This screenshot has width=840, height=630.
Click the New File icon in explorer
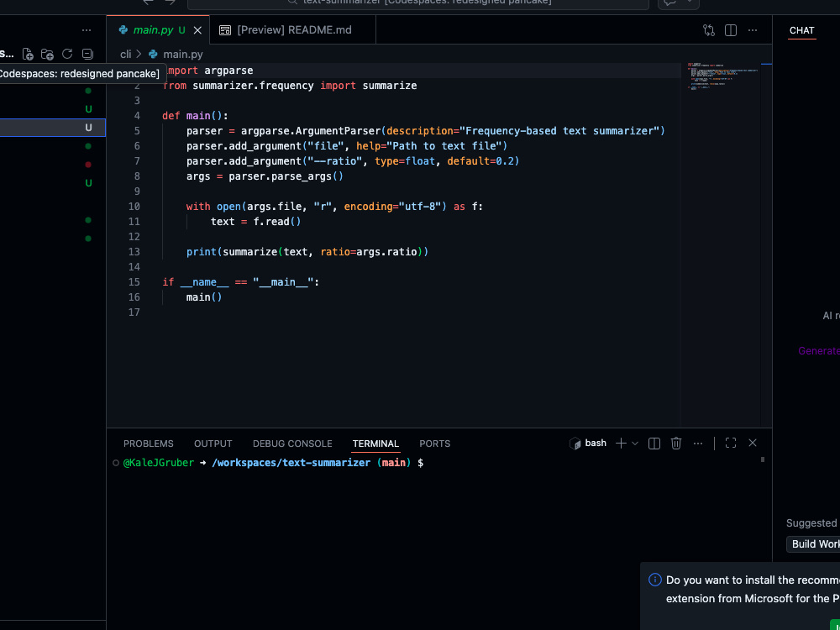28,54
